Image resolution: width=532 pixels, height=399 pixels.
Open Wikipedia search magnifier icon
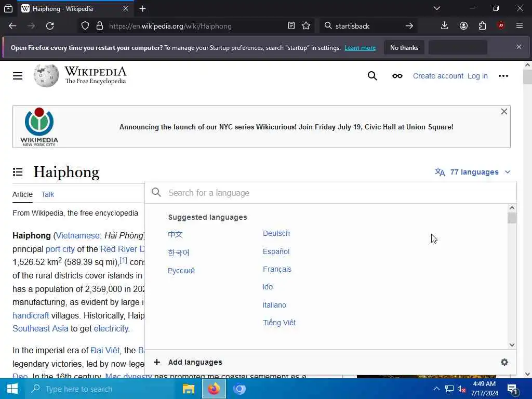coord(372,76)
